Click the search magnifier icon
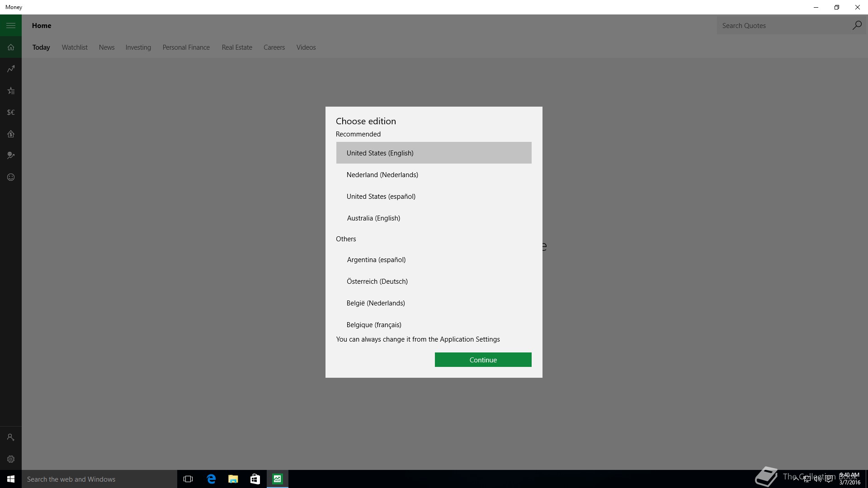This screenshot has width=868, height=488. [857, 26]
